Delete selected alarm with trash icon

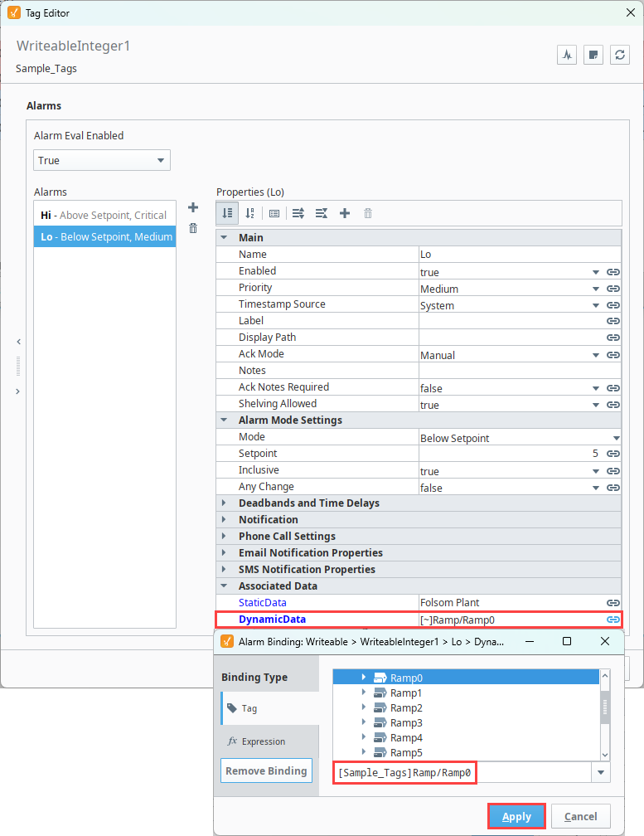(193, 228)
